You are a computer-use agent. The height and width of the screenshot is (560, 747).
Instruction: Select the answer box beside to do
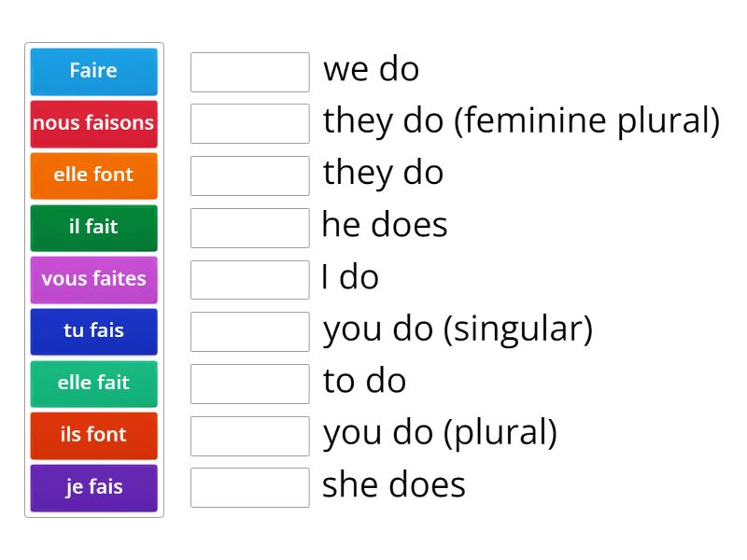click(249, 382)
